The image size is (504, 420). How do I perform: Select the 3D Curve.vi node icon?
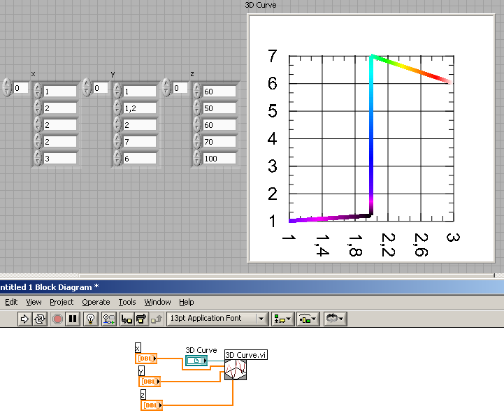pyautogui.click(x=233, y=371)
